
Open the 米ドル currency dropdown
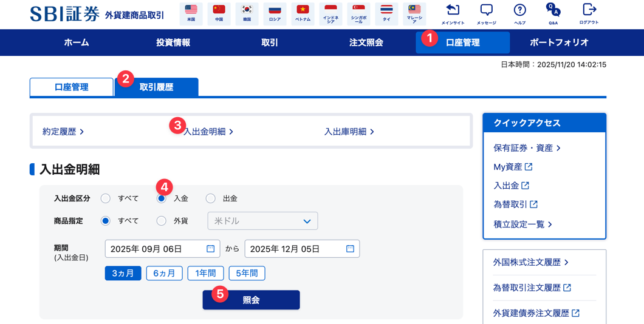(262, 221)
